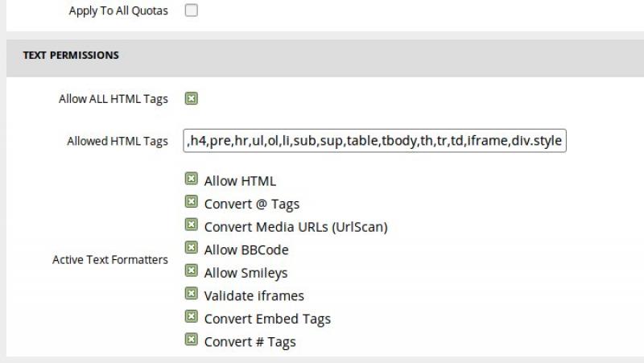This screenshot has height=363, width=644.
Task: Toggle the Validate iframes checkbox
Action: [192, 294]
